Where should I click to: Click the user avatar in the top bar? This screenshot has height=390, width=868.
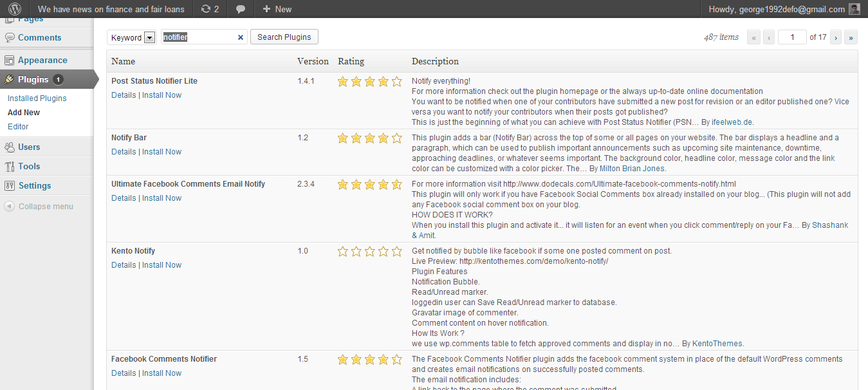pos(854,9)
